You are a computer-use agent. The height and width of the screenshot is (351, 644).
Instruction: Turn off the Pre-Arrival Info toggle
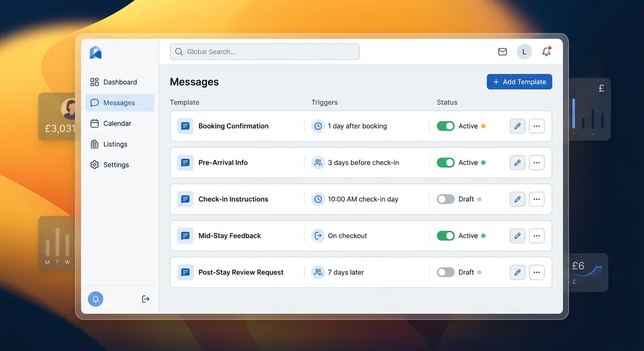coord(445,163)
